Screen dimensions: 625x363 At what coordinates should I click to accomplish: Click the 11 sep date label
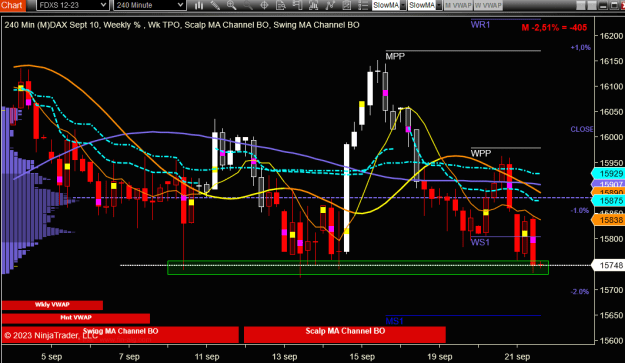point(206,357)
